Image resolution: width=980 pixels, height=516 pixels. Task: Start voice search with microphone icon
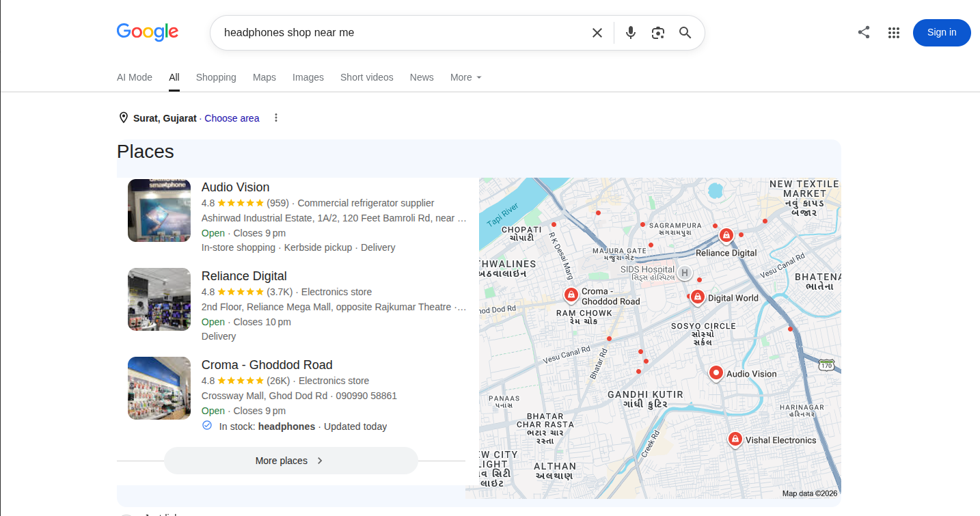pos(631,33)
